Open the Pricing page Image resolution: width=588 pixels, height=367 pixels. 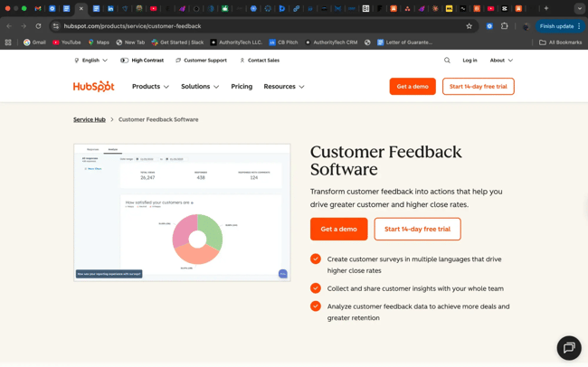click(242, 86)
